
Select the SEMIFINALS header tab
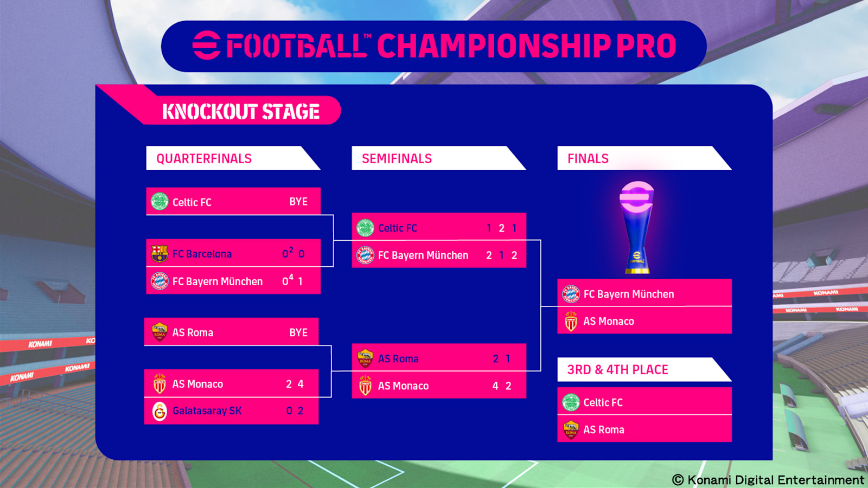point(439,158)
